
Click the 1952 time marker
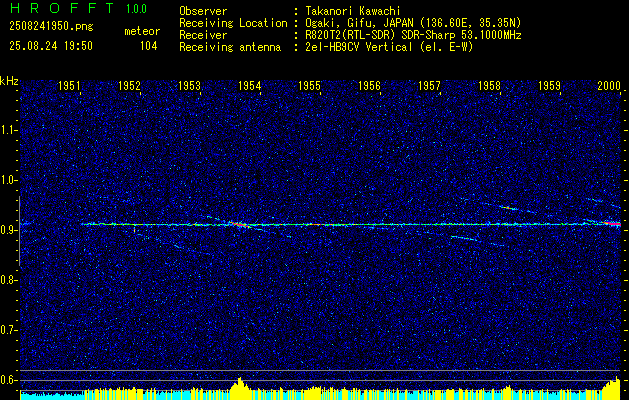130,85
